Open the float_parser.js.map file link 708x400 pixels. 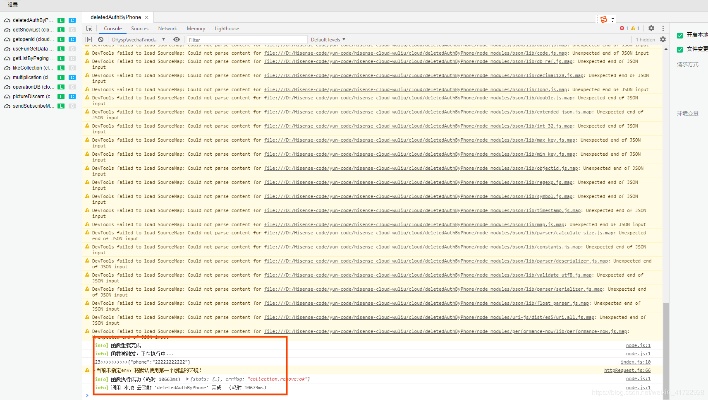(x=426, y=303)
